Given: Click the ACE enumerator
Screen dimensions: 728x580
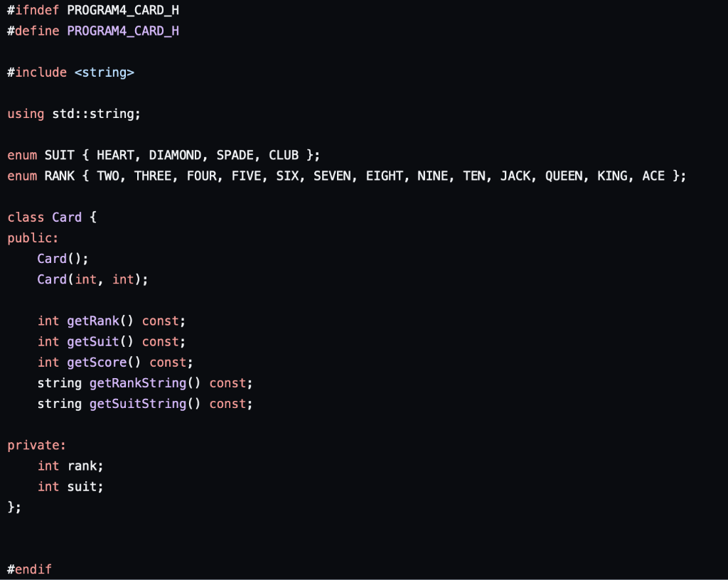Looking at the screenshot, I should [x=653, y=176].
